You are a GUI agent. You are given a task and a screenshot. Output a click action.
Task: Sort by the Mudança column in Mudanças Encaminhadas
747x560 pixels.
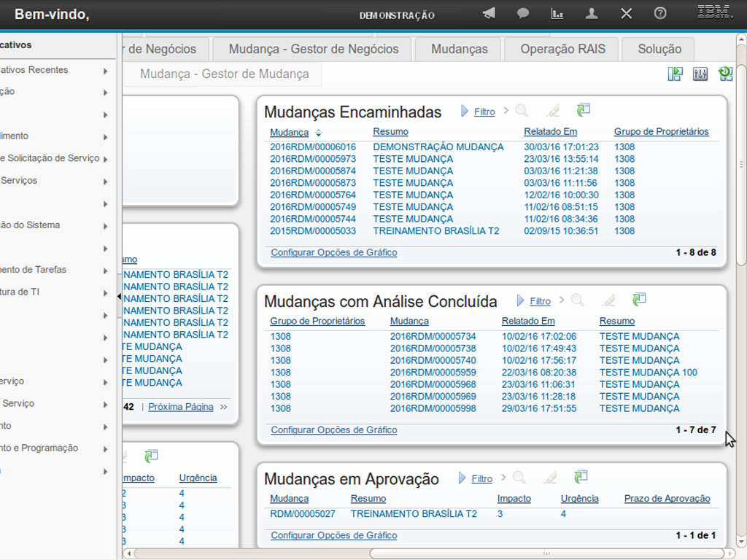pos(289,132)
